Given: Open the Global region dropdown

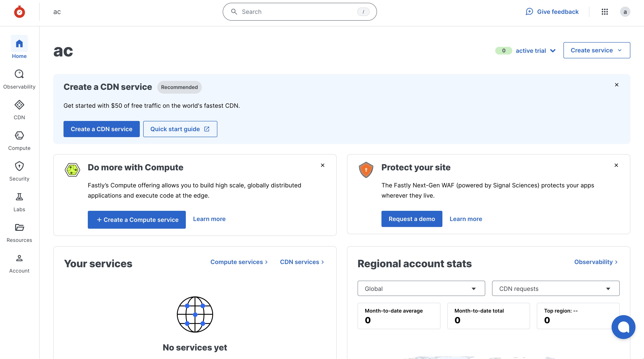Looking at the screenshot, I should point(421,289).
